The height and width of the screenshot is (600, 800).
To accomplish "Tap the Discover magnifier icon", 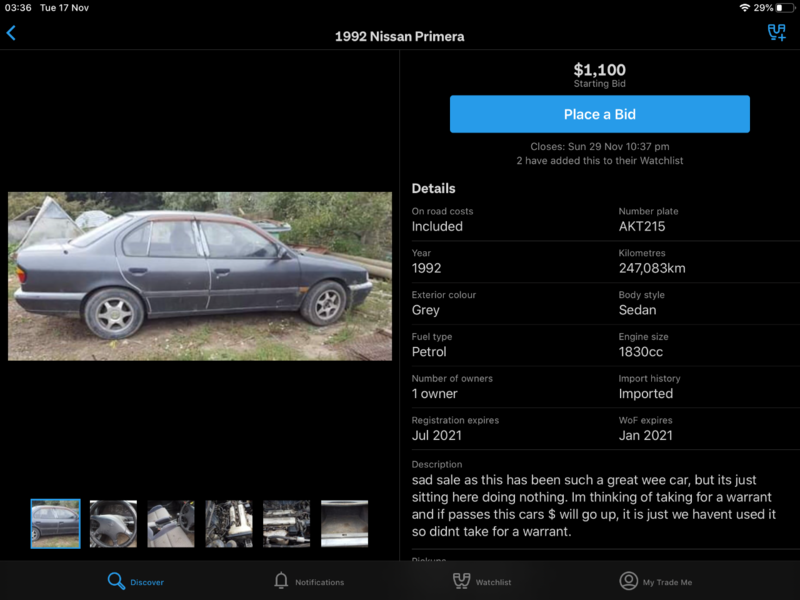I will pos(116,581).
